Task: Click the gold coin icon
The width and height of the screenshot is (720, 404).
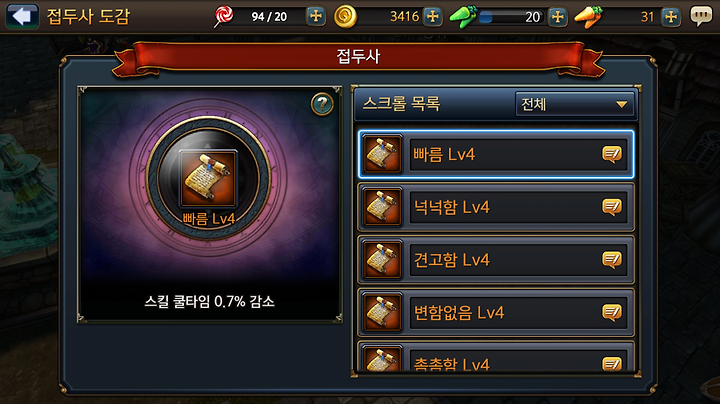Action: click(345, 17)
